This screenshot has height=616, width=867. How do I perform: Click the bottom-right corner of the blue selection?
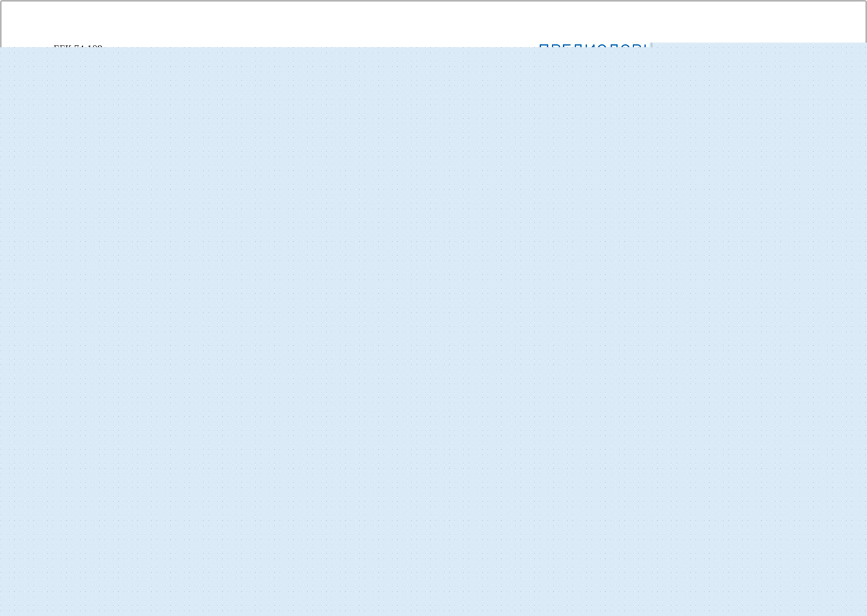tap(863, 612)
